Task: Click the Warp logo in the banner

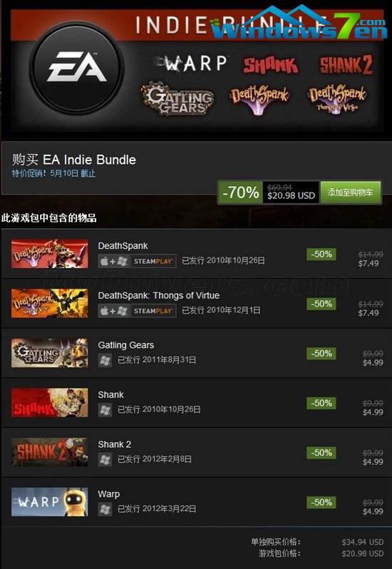Action: [x=191, y=64]
